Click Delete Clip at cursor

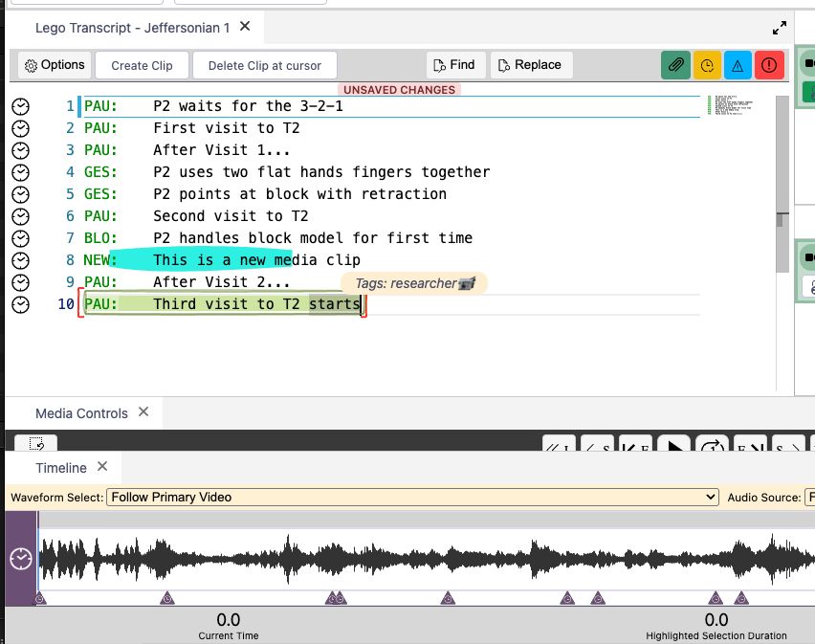265,65
